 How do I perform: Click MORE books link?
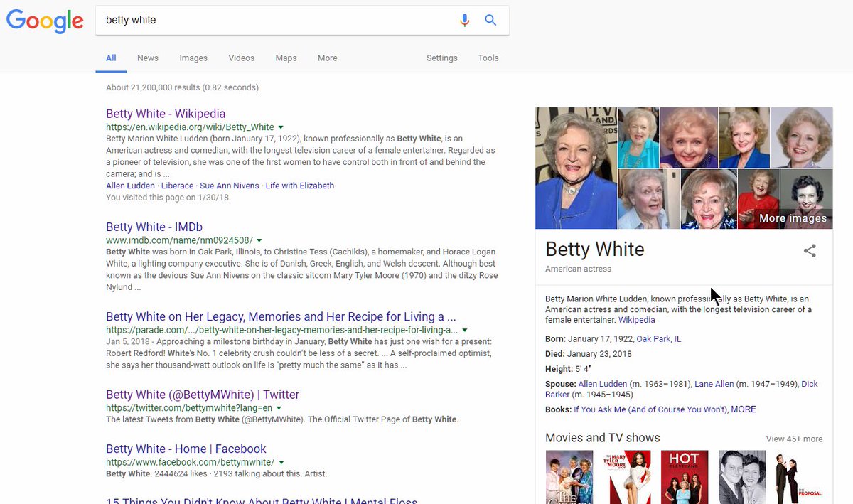point(744,409)
